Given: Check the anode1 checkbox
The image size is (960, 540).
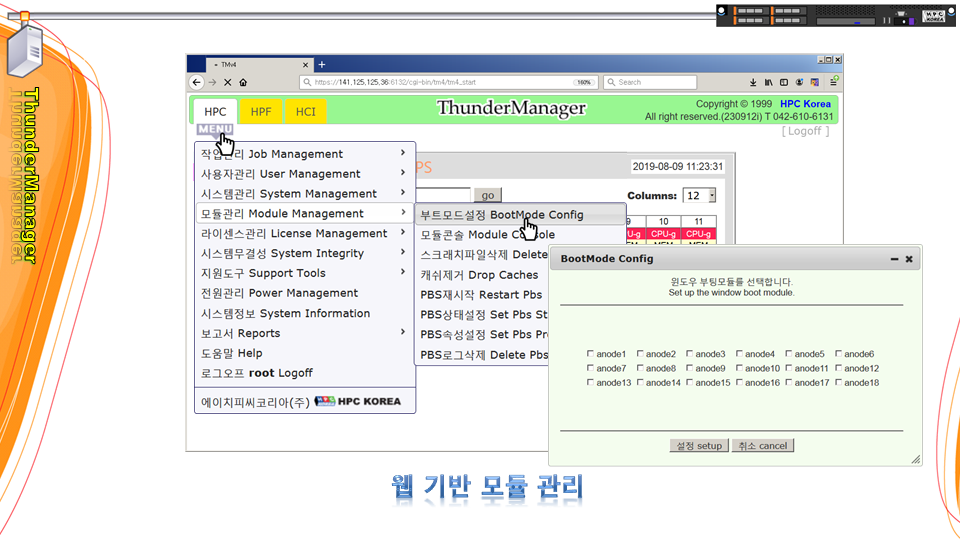Looking at the screenshot, I should click(x=590, y=353).
